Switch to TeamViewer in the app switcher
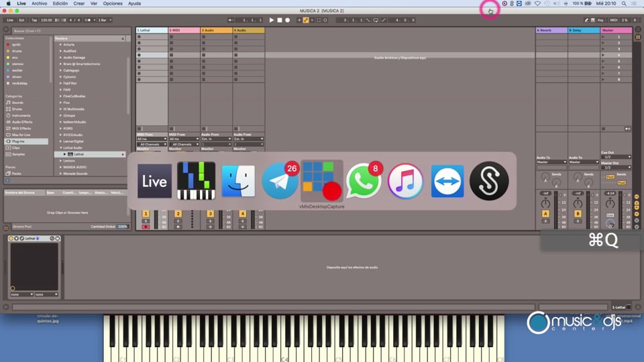Screen dimensions: 644x362 tap(447, 181)
